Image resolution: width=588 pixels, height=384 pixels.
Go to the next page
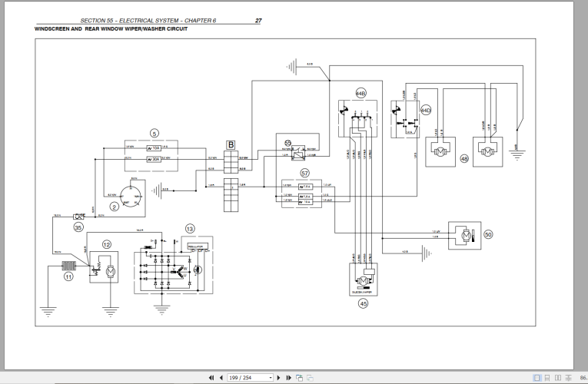[280, 378]
